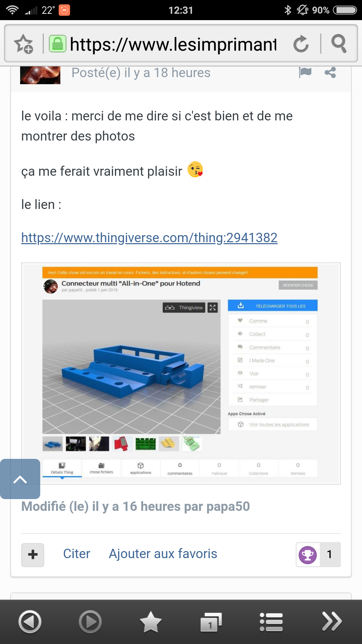Screen dimensions: 362x644
Task: Reload the page with refresh icon
Action: 301,44
